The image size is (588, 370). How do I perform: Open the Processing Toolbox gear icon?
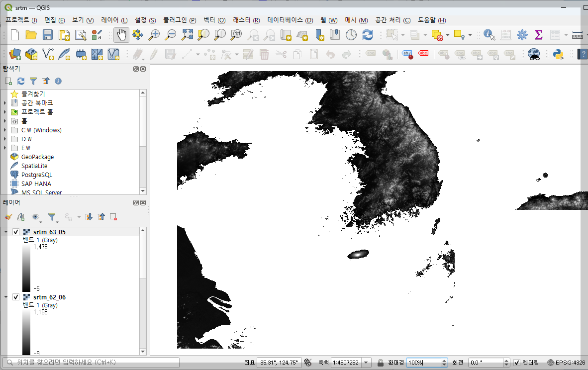click(522, 35)
